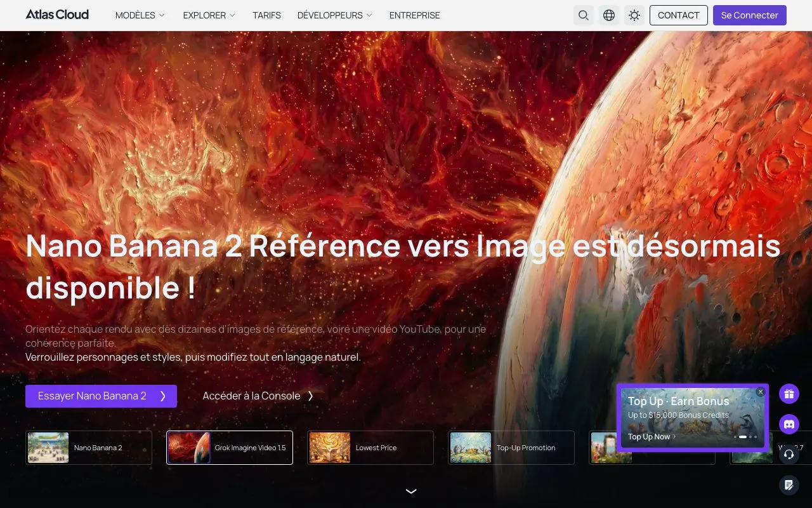The image size is (812, 508).
Task: Select the Nano Banana 2 carousel card
Action: (89, 448)
